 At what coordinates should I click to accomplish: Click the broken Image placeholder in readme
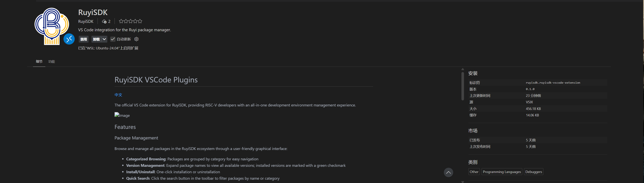pyautogui.click(x=122, y=115)
